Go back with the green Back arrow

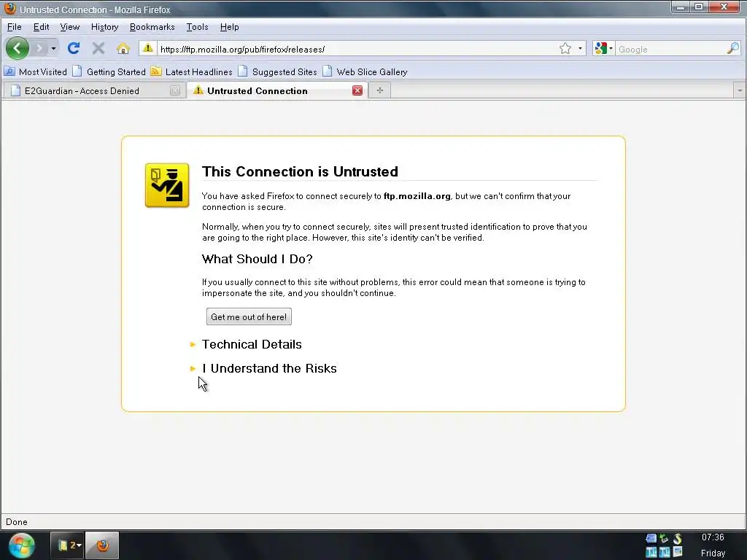pyautogui.click(x=18, y=48)
